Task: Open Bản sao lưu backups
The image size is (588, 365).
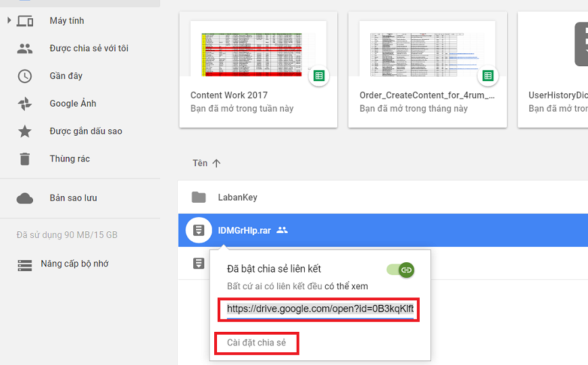Action: [73, 197]
